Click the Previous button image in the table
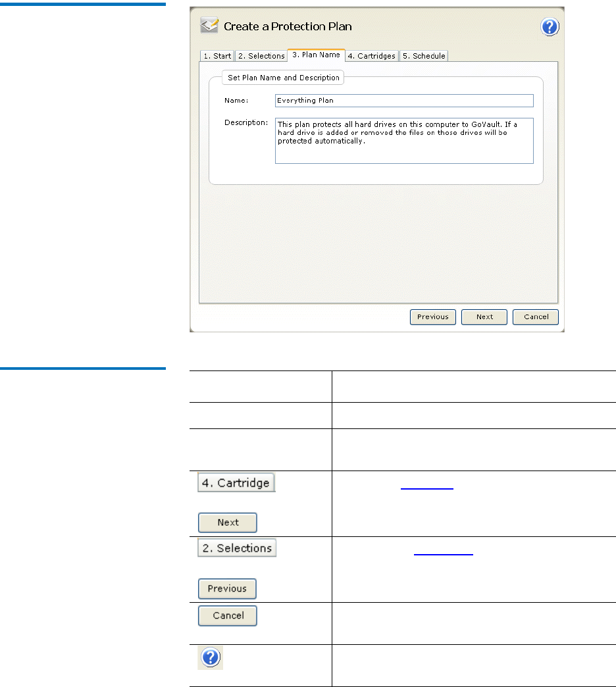This screenshot has height=687, width=616. pos(227,588)
